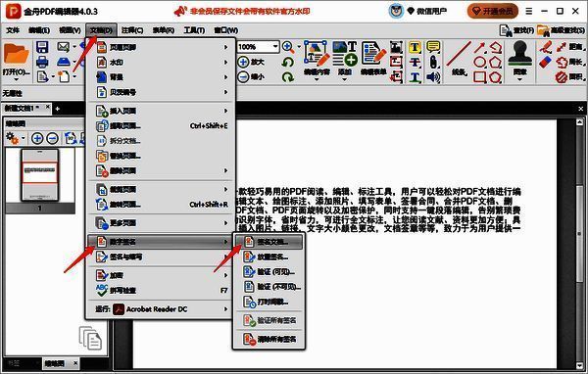
Task: Select the red rectangle shape tool
Action: (x=479, y=77)
